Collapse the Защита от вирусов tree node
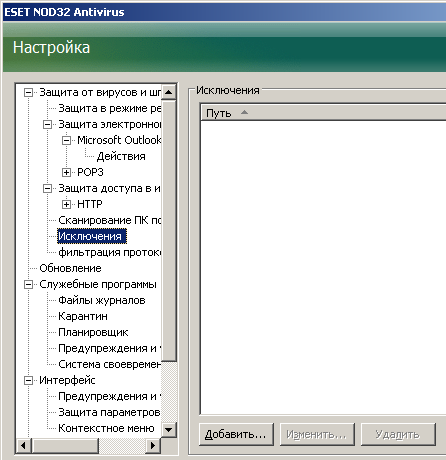This screenshot has height=460, width=446. 29,92
